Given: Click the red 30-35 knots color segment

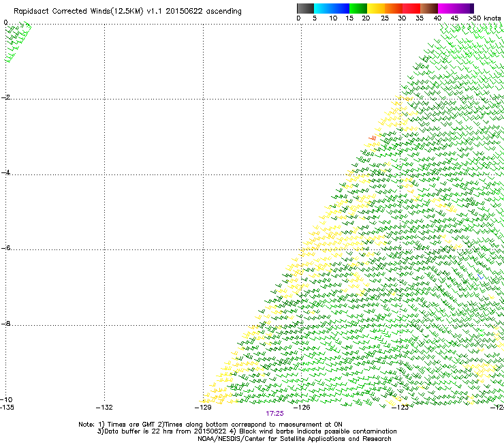Looking at the screenshot, I should point(411,8).
